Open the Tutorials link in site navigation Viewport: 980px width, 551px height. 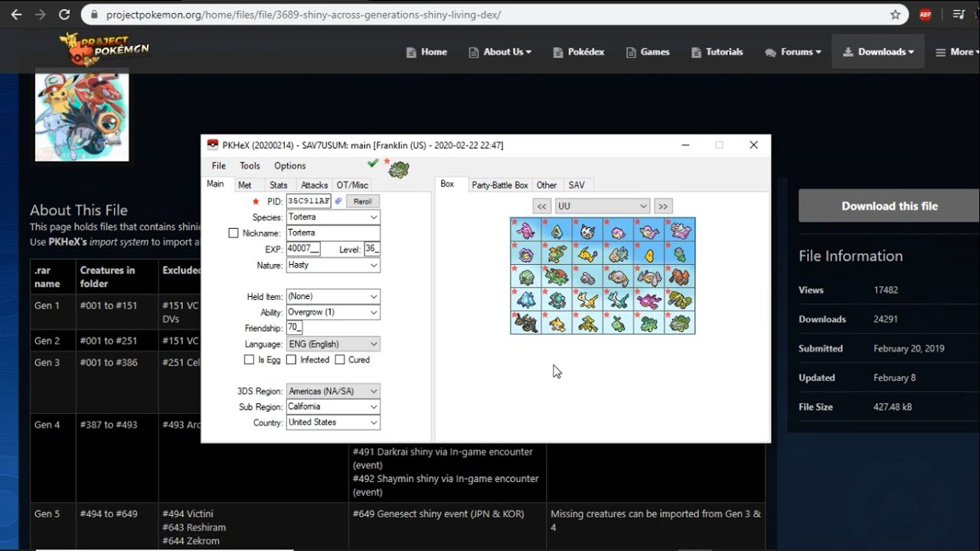(x=717, y=52)
